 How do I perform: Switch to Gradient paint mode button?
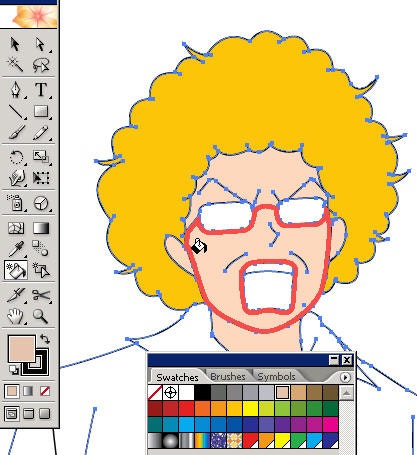[x=28, y=391]
